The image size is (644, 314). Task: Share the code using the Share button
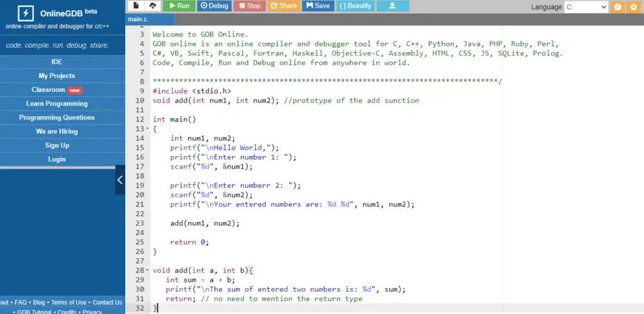[x=284, y=6]
